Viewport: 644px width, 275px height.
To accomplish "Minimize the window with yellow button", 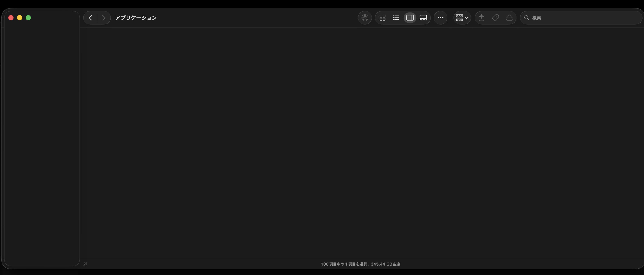I will click(x=19, y=18).
